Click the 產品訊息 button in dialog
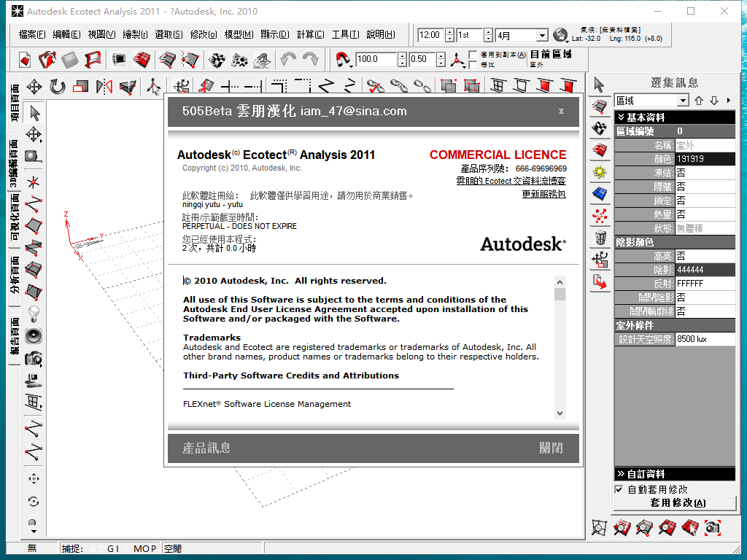The image size is (747, 560). point(206,448)
